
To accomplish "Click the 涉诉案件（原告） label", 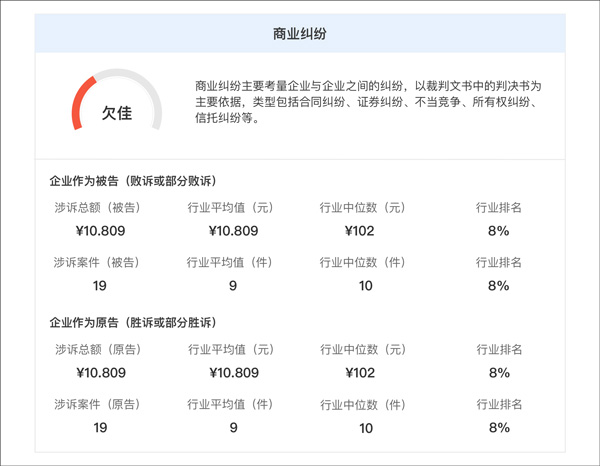I will (97, 404).
